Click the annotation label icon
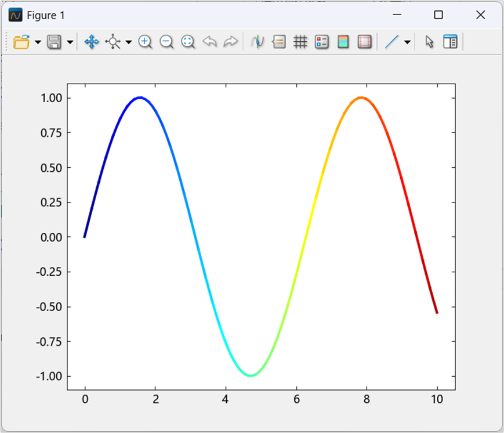The image size is (504, 433). click(x=279, y=42)
